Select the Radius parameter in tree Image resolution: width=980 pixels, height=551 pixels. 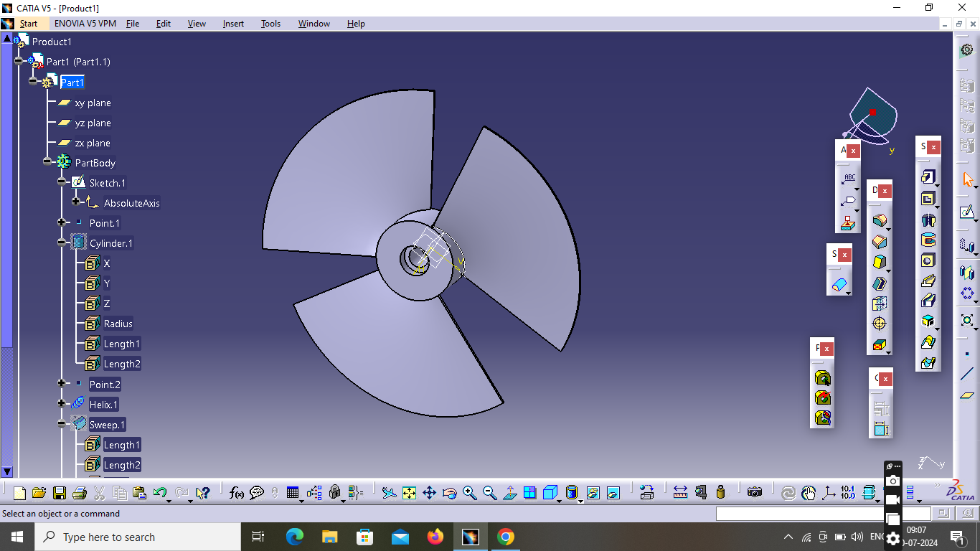click(x=118, y=324)
